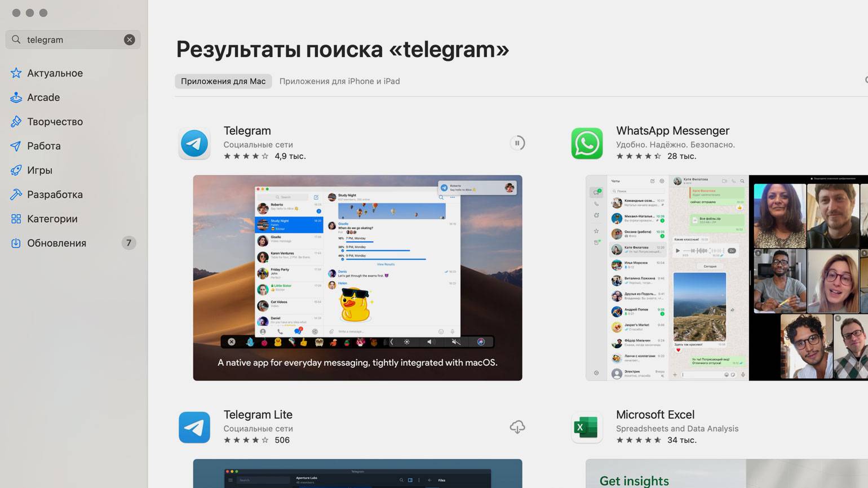Open the WhatsApp chats screenshot
This screenshot has height=488, width=868.
point(667,278)
